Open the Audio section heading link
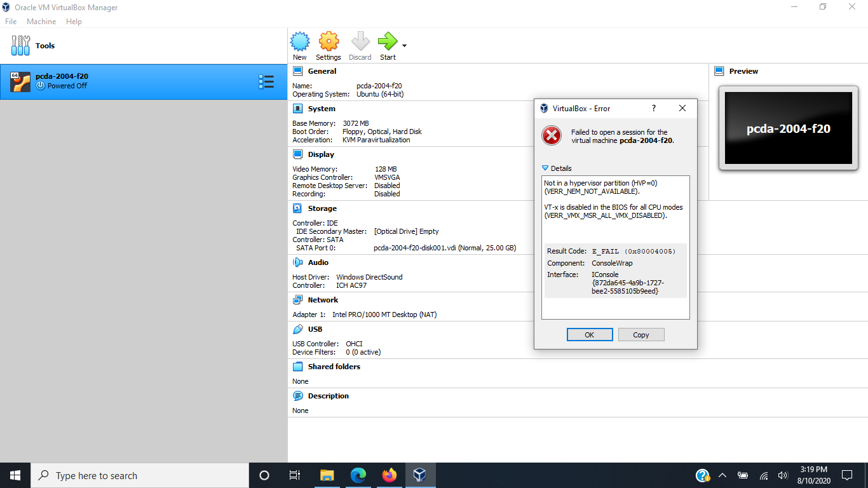The height and width of the screenshot is (488, 868). 318,262
